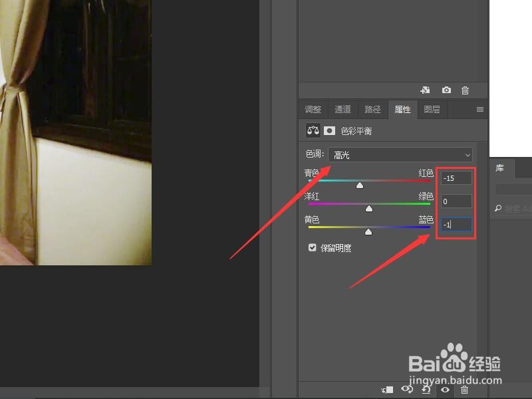Click the trash icon at the panel top
Image resolution: width=532 pixels, height=399 pixels.
click(x=464, y=90)
